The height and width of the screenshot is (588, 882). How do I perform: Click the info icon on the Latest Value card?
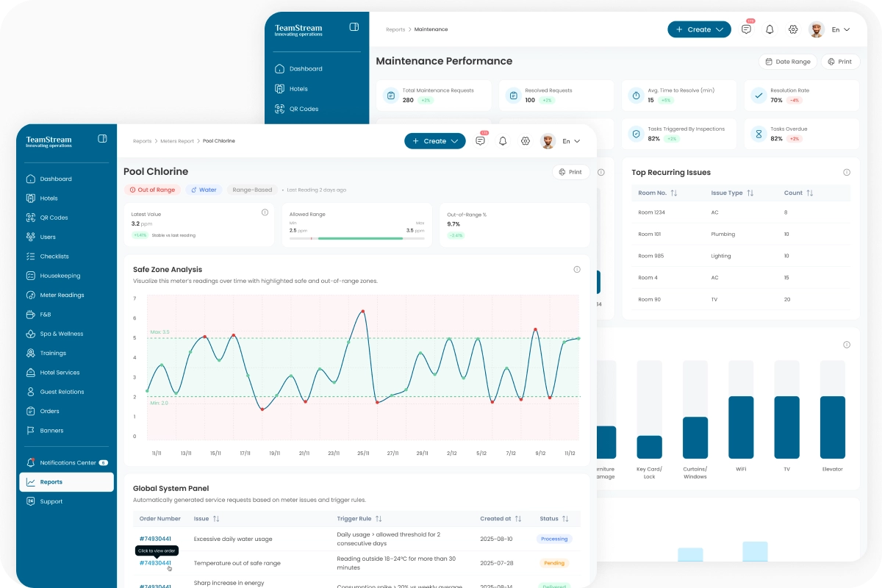[x=265, y=212]
